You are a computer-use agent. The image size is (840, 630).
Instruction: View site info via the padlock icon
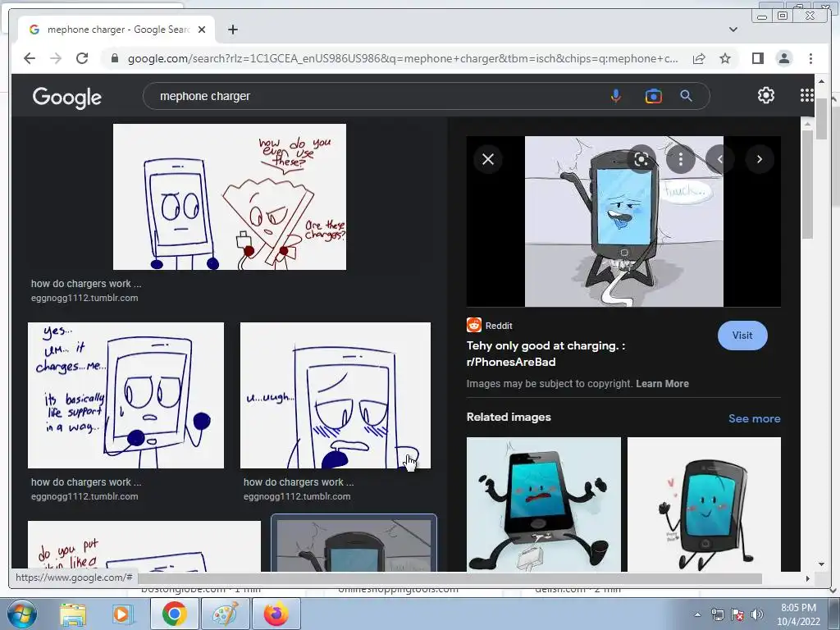pos(114,58)
